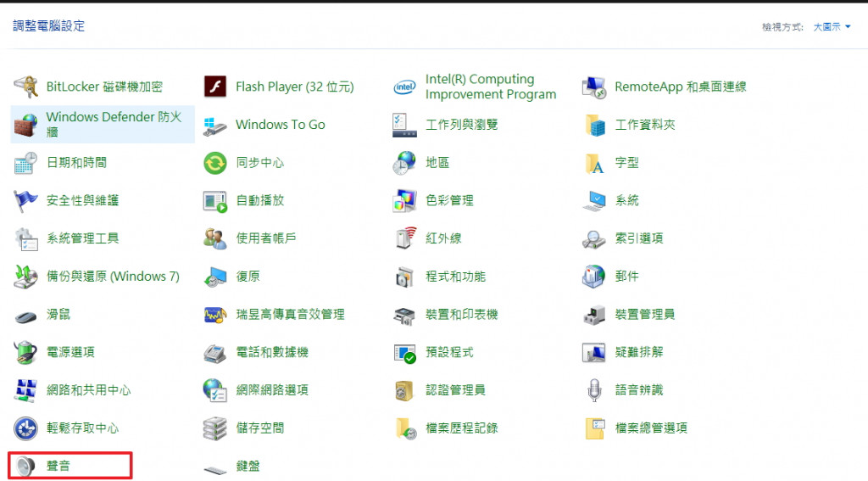Click the Windows To Go icon
This screenshot has width=868, height=481.
214,126
